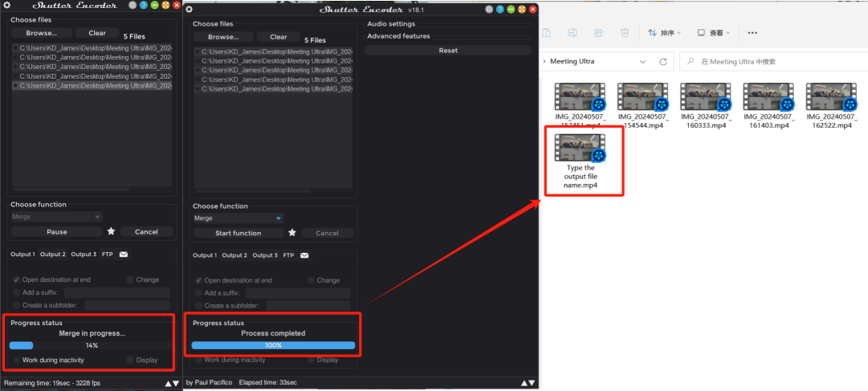Click the star icon next to Start function

(292, 233)
